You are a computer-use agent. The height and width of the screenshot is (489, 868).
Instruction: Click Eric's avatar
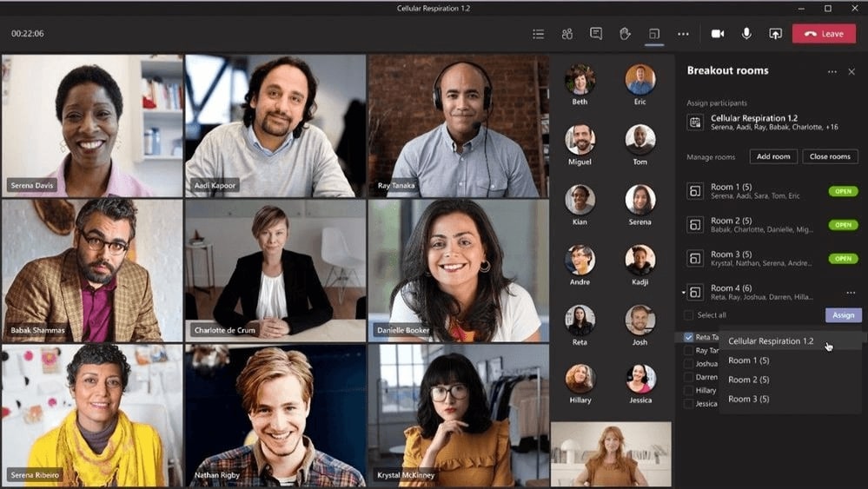pyautogui.click(x=640, y=80)
